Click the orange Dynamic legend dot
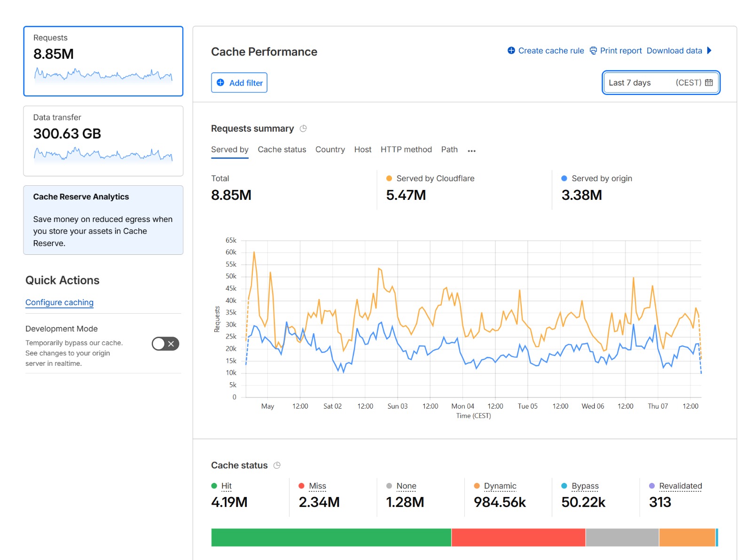 477,486
